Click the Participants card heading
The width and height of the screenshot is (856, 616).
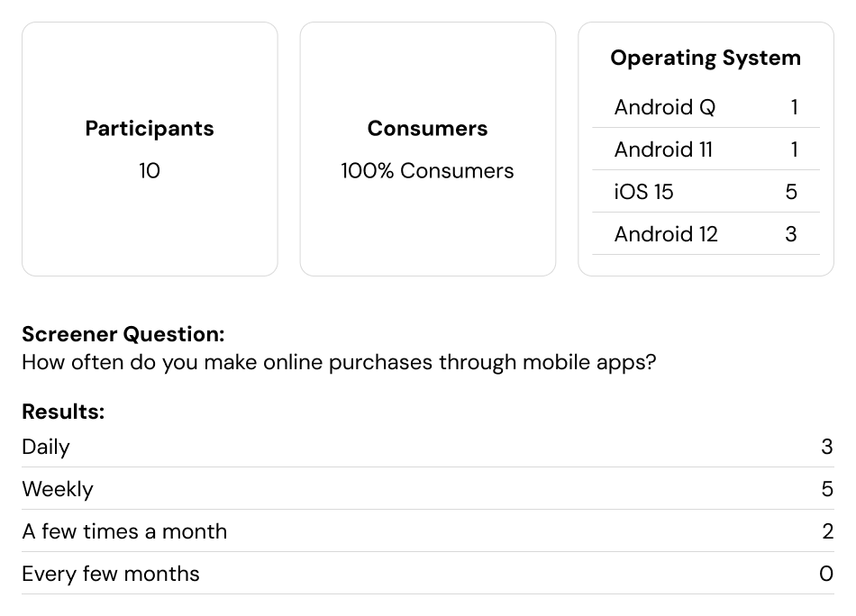click(x=150, y=129)
